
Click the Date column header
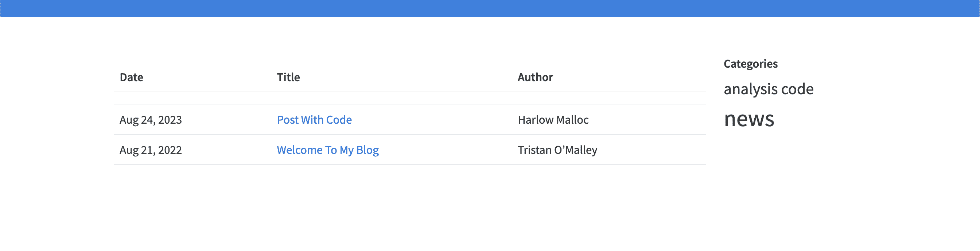tap(131, 77)
